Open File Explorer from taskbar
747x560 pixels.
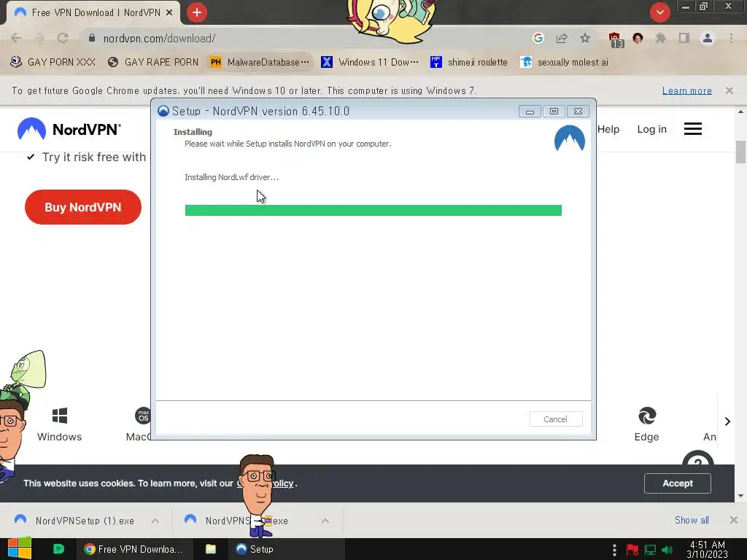(x=211, y=549)
